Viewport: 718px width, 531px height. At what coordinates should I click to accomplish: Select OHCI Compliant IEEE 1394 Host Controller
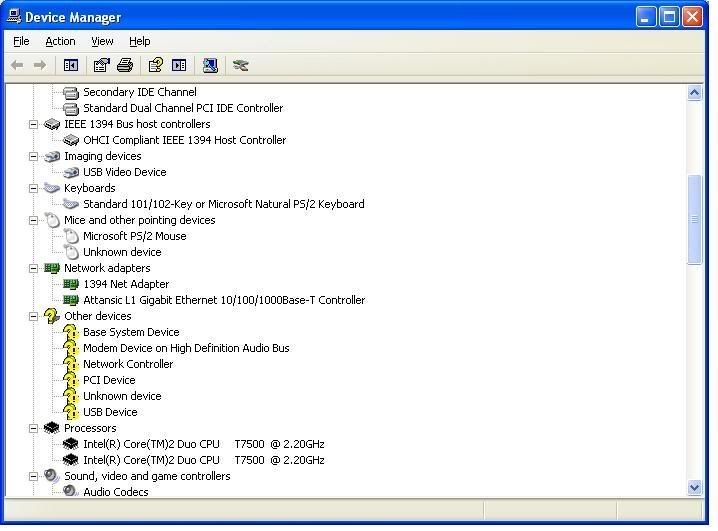[x=185, y=140]
